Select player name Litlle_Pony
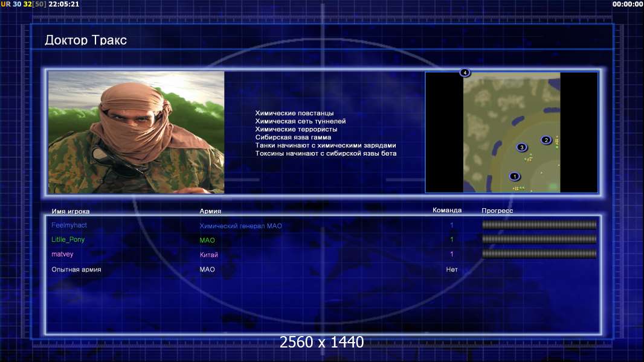Viewport: 644px width, 362px height. (x=68, y=240)
